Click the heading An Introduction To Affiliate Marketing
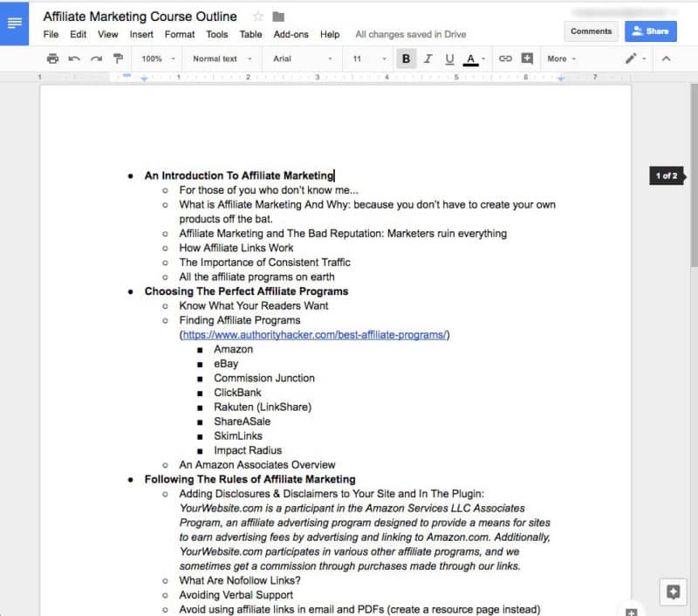Screen dimensions: 698x616 (239, 175)
